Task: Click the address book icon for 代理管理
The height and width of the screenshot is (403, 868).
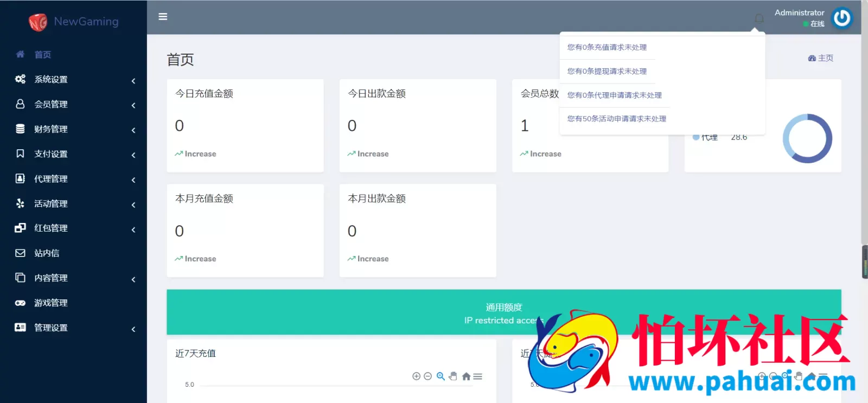Action: tap(20, 178)
